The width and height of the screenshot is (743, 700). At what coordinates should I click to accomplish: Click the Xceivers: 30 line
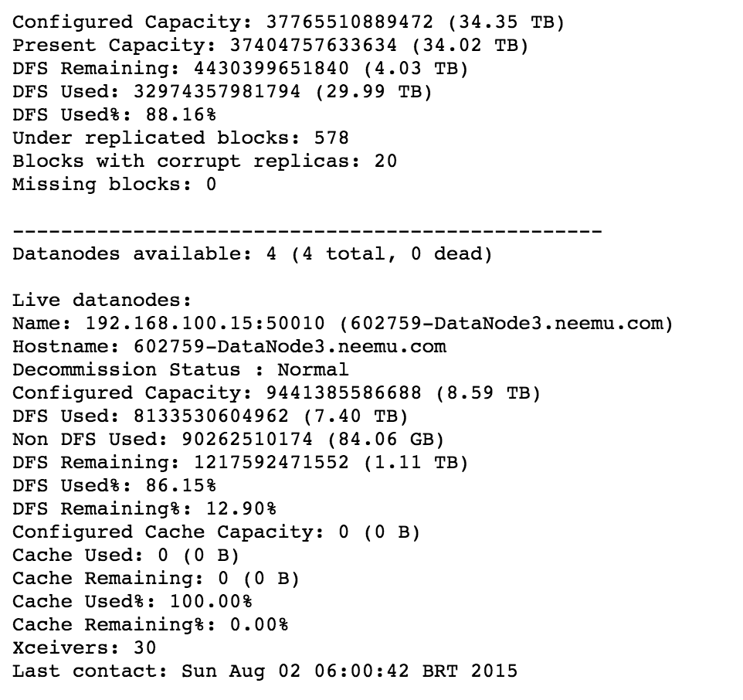click(x=84, y=648)
